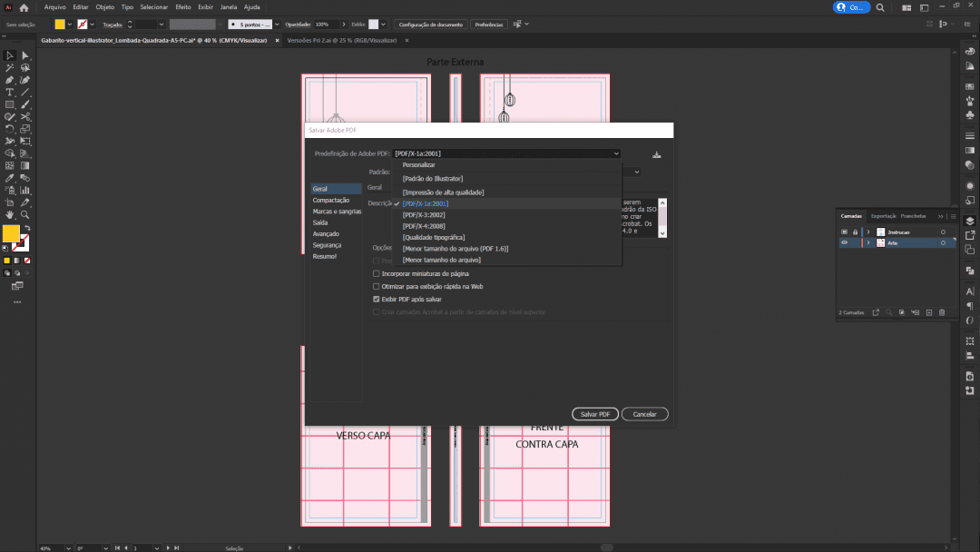The image size is (980, 552).
Task: Click the save PDF preset icon
Action: [x=656, y=154]
